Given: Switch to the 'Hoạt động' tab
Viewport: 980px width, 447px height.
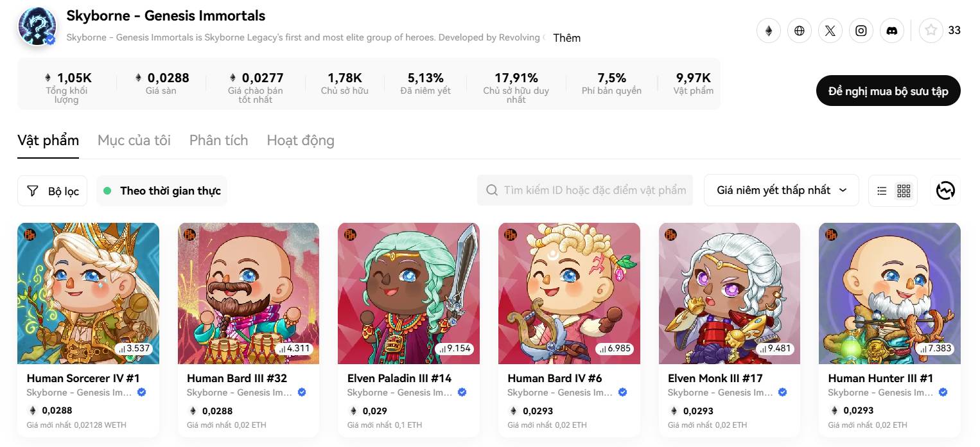Looking at the screenshot, I should point(301,140).
